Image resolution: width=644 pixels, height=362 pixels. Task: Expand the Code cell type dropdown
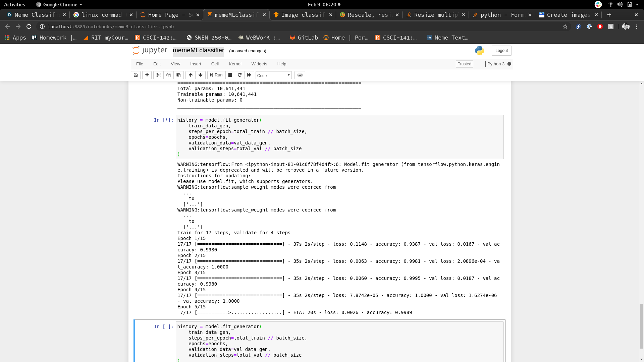click(x=274, y=75)
